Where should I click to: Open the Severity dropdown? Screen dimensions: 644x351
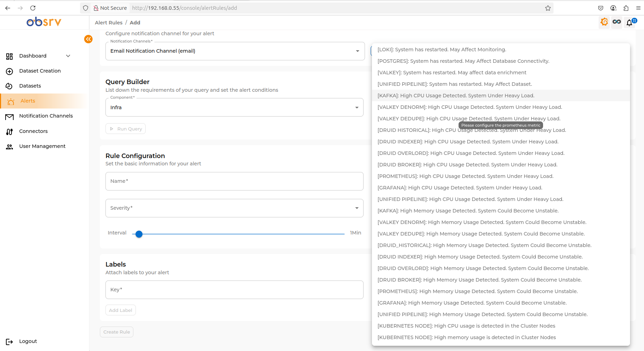coord(234,208)
